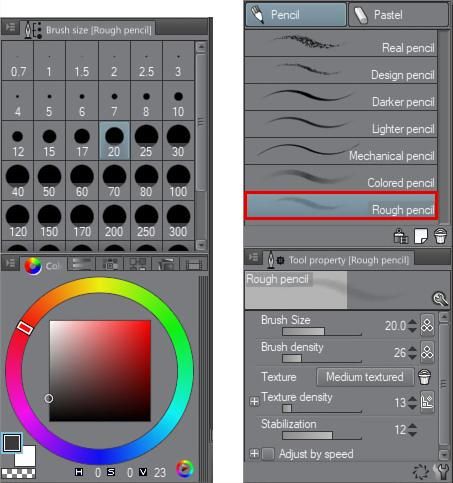Toggle the Brush Size dynamics button

pyautogui.click(x=427, y=325)
